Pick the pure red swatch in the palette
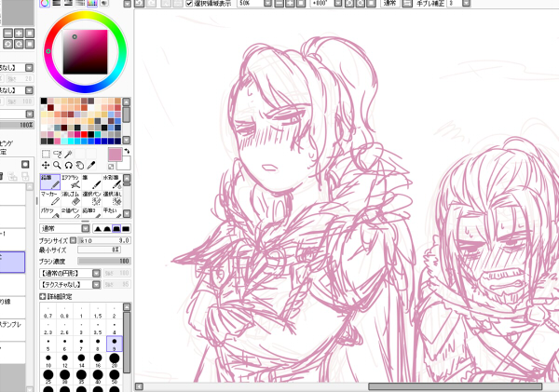Viewport: 559px width, 392px height. [x=84, y=134]
